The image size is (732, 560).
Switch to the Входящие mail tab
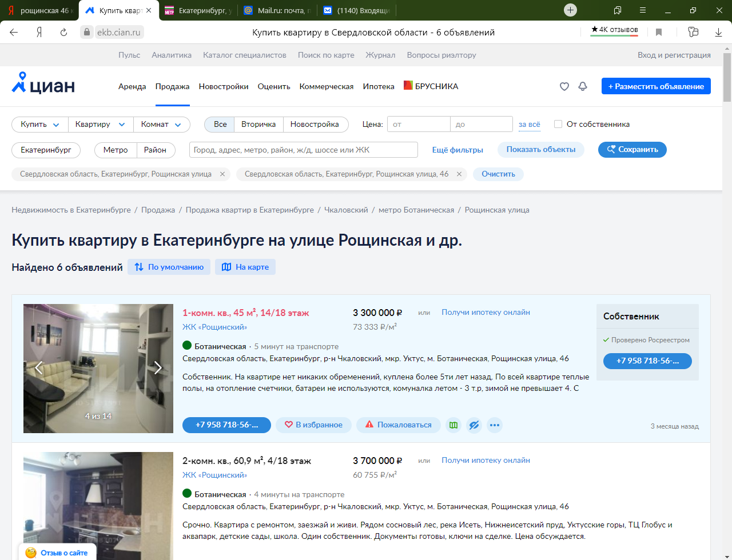pyautogui.click(x=356, y=10)
